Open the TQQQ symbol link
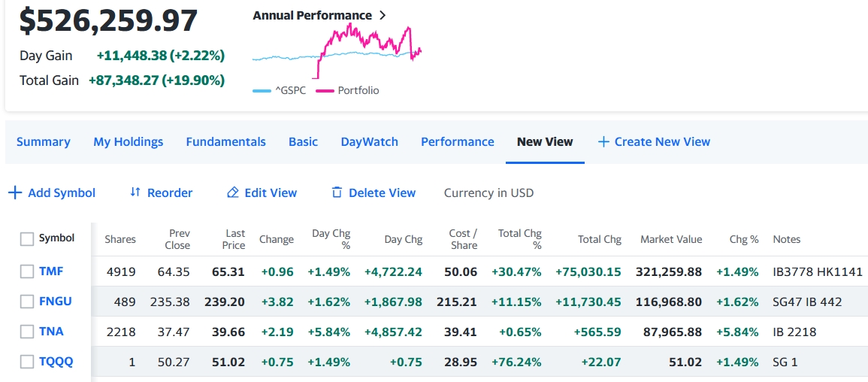The image size is (868, 382). tap(56, 362)
